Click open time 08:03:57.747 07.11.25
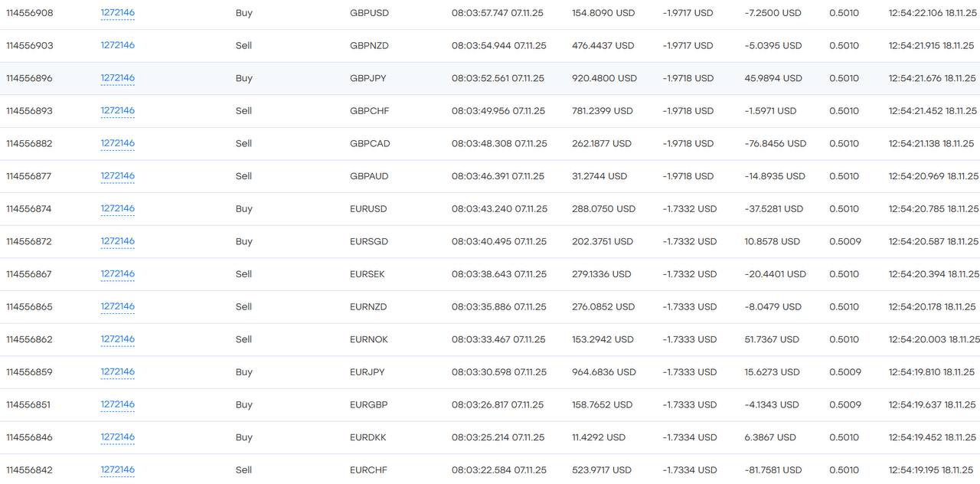The width and height of the screenshot is (980, 484). 499,13
